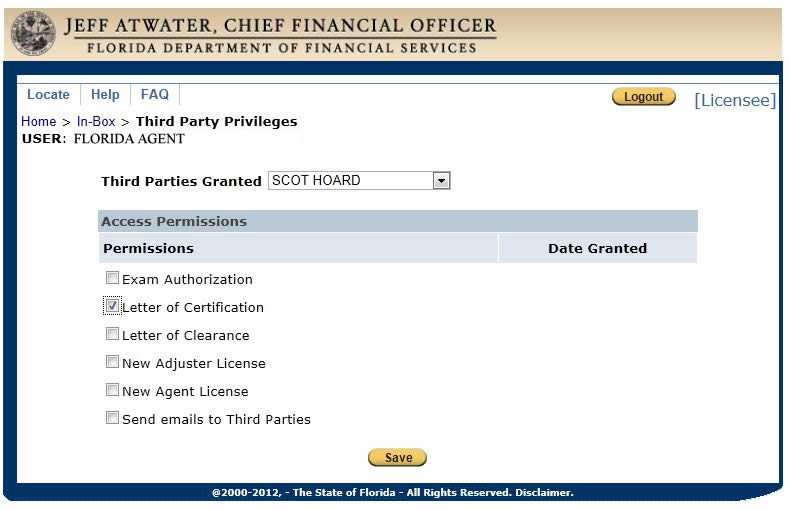Tick the Letter of Clearance checkbox
The height and width of the screenshot is (510, 790).
[x=112, y=334]
